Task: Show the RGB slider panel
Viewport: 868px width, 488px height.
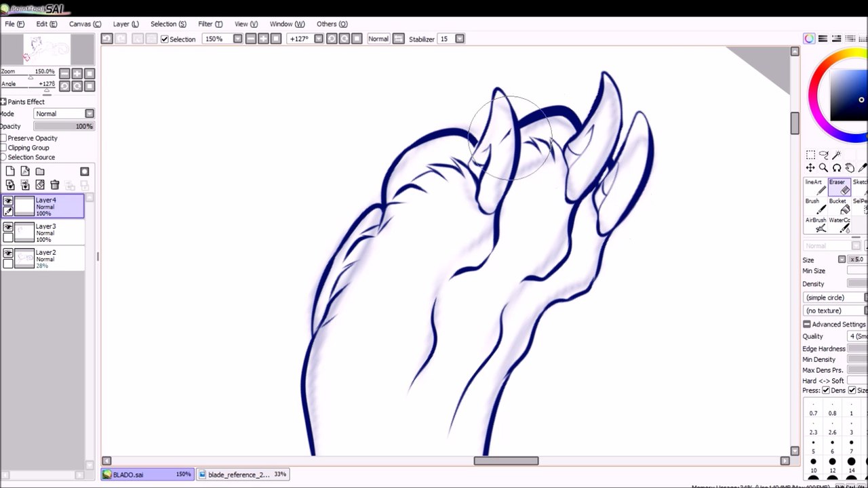Action: coord(823,39)
